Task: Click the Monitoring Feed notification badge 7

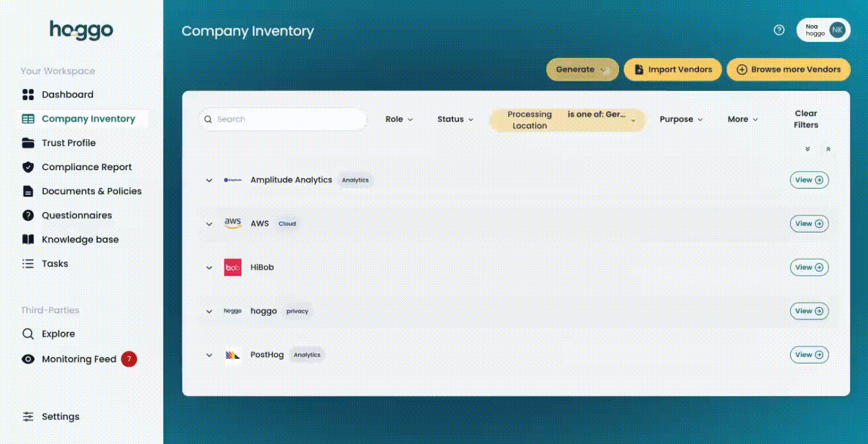Action: [129, 359]
